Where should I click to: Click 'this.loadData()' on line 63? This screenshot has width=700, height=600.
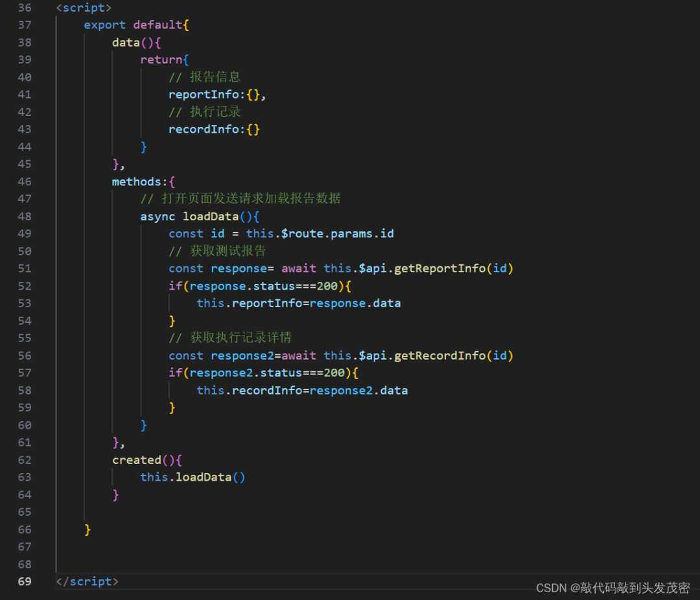point(192,478)
